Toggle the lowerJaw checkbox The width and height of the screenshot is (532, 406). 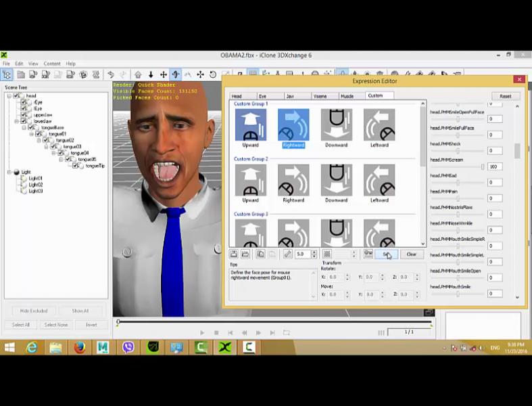coord(24,121)
